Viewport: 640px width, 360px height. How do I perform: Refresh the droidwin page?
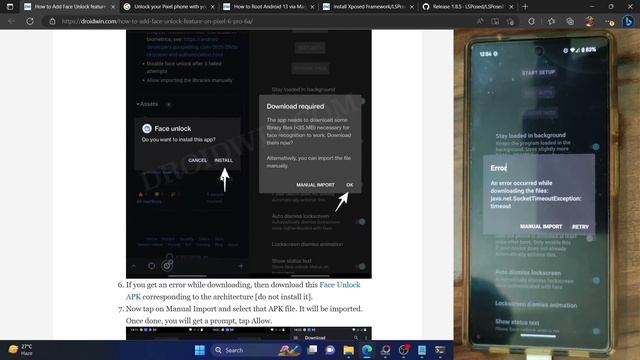30,21
